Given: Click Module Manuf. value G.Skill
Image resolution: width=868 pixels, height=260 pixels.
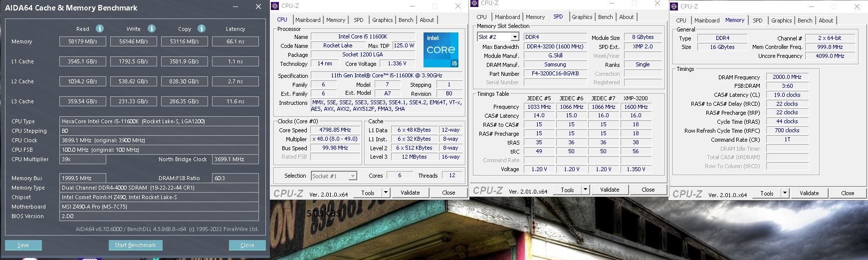Looking at the screenshot, I should click(555, 55).
